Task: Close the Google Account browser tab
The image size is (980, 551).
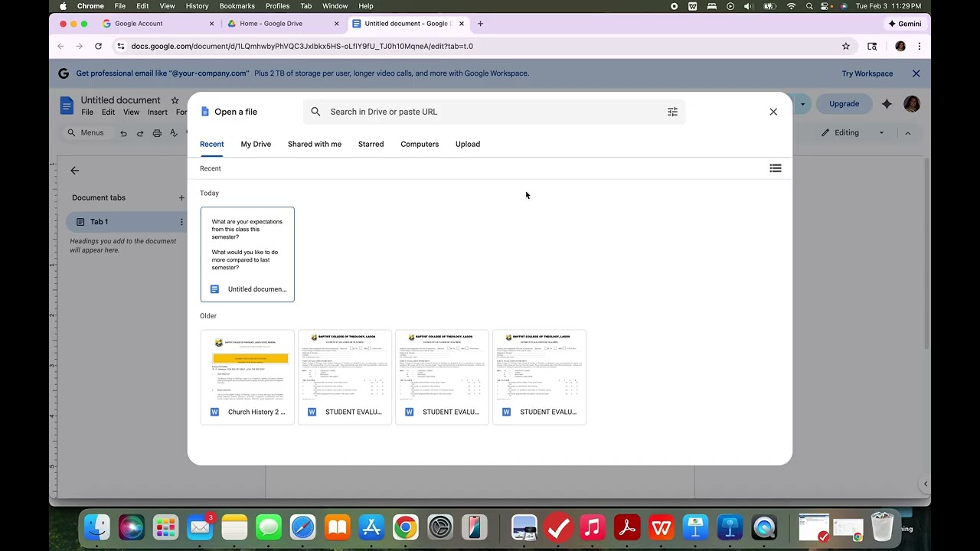Action: click(x=212, y=24)
